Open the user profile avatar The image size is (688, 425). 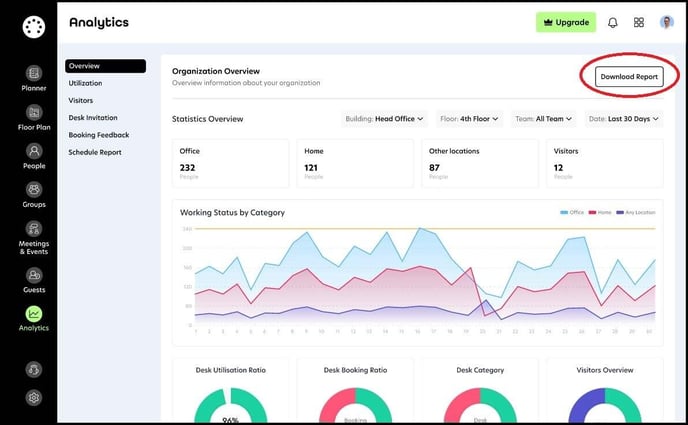coord(666,22)
